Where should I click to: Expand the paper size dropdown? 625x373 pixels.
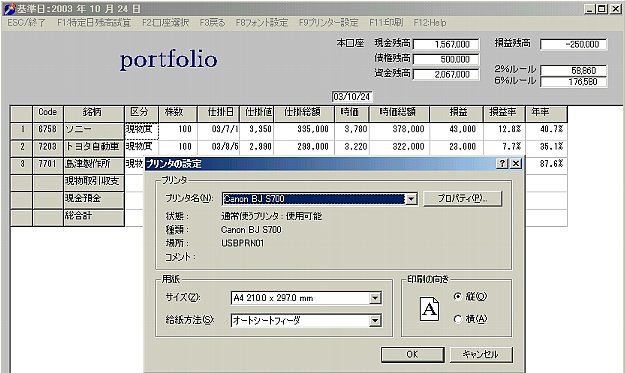coord(375,298)
